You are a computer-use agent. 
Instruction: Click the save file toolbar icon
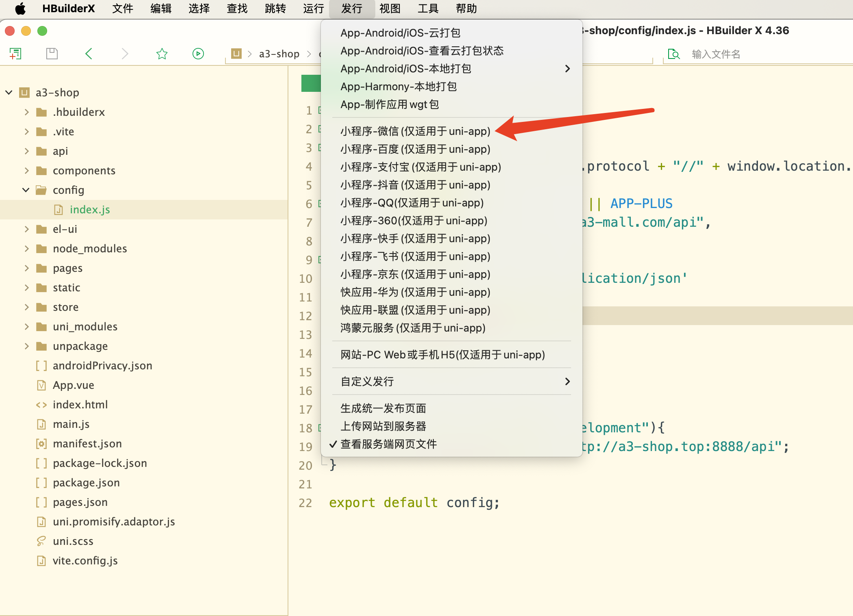52,54
